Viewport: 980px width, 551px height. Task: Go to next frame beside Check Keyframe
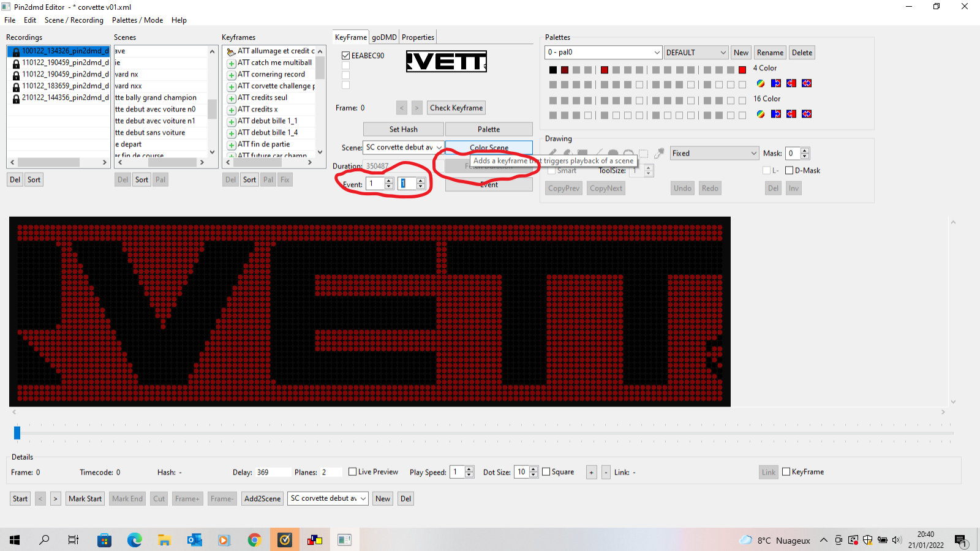click(417, 108)
